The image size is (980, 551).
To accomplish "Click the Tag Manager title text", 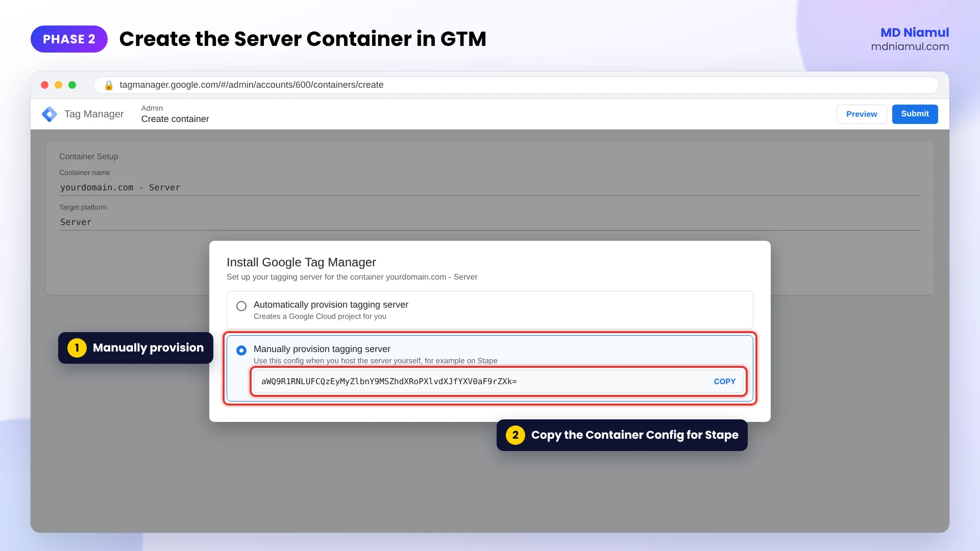I will [94, 114].
